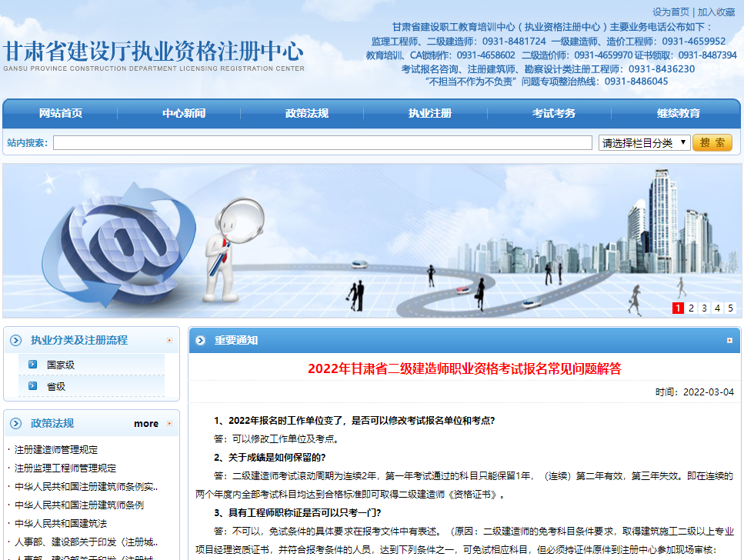Screen dimensions: 744x560
Task: Click the arrow icon before 国家级
Action: (x=32, y=364)
